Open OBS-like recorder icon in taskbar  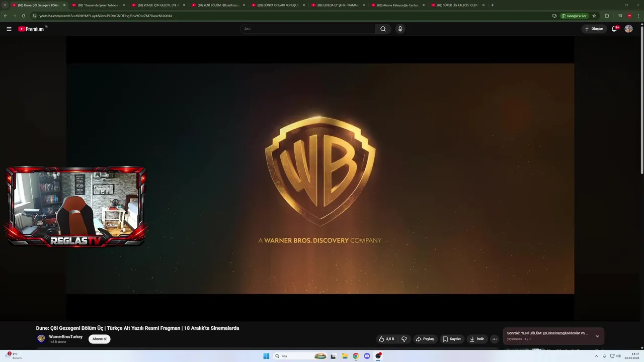(x=378, y=356)
